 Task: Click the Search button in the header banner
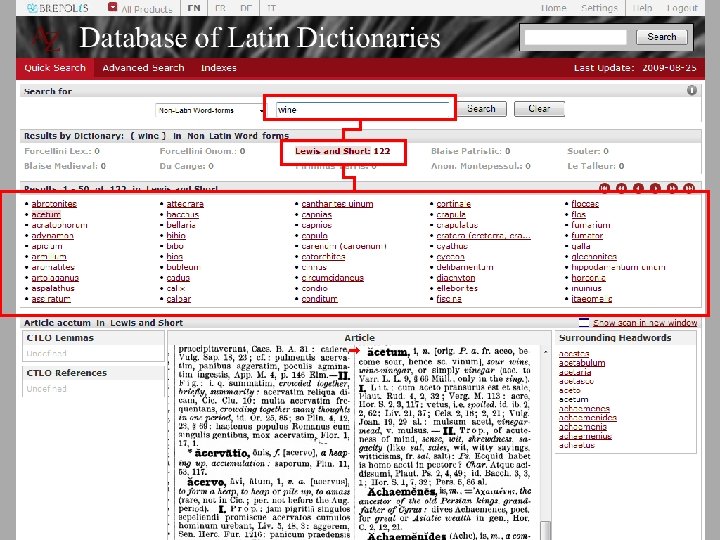(x=662, y=37)
